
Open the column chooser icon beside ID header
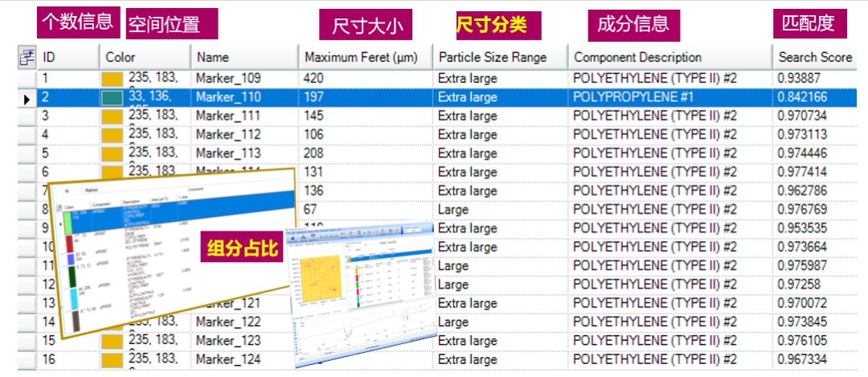[x=27, y=58]
